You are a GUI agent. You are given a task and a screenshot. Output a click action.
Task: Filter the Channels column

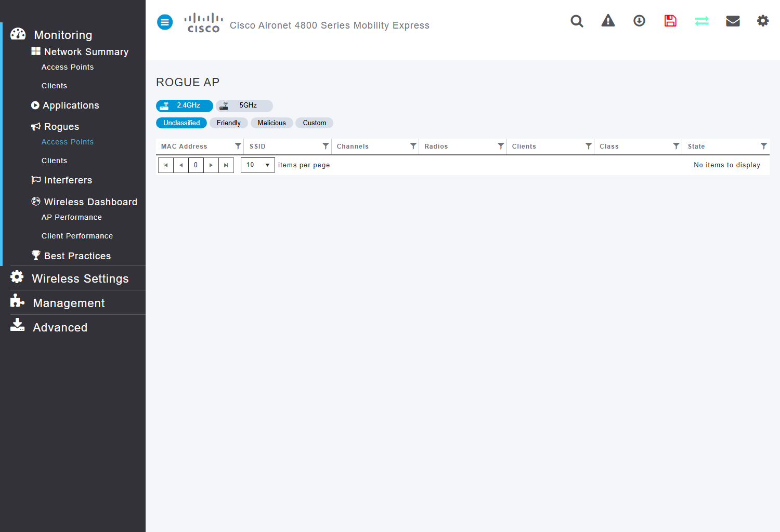[413, 147]
